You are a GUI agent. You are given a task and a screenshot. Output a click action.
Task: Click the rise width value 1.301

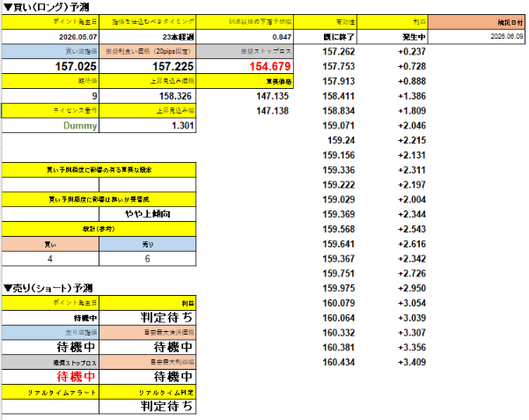point(147,126)
